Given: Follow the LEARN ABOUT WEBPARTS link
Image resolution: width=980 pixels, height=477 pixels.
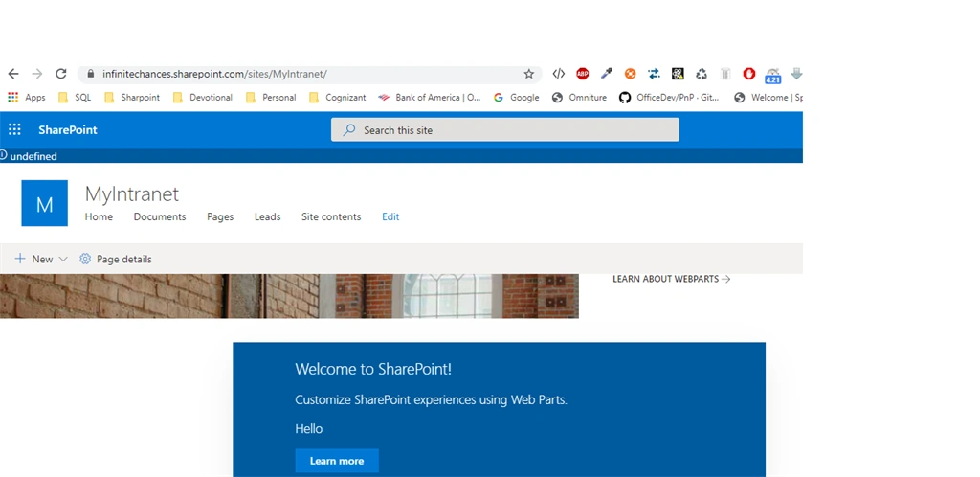Looking at the screenshot, I should point(671,279).
